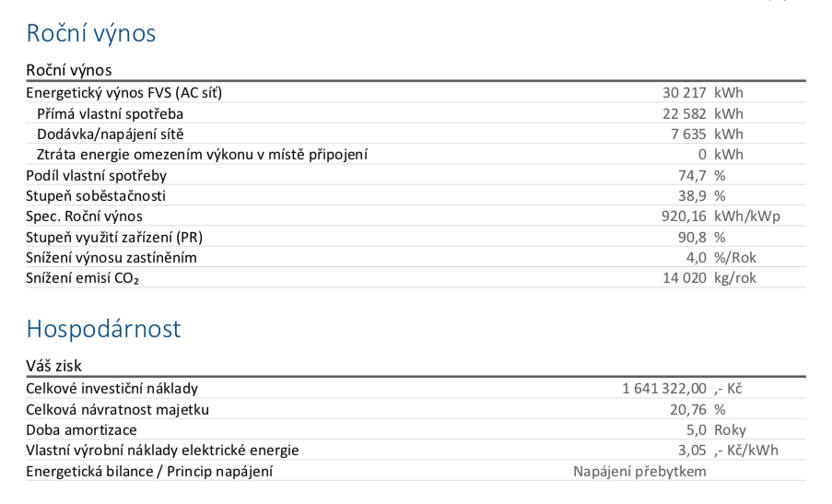Click the 'Celkové investiční náklady' label
Screen dimensions: 832x504
pyautogui.click(x=111, y=389)
